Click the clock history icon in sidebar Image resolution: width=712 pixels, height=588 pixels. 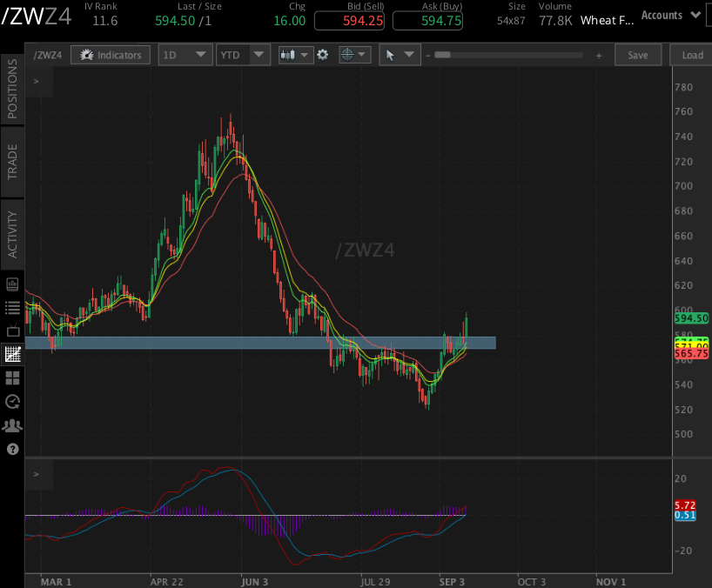[12, 401]
